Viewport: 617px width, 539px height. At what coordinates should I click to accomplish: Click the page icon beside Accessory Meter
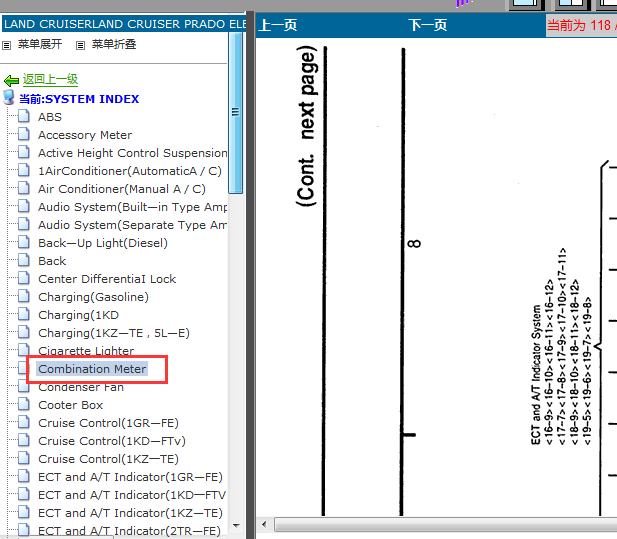click(x=24, y=134)
